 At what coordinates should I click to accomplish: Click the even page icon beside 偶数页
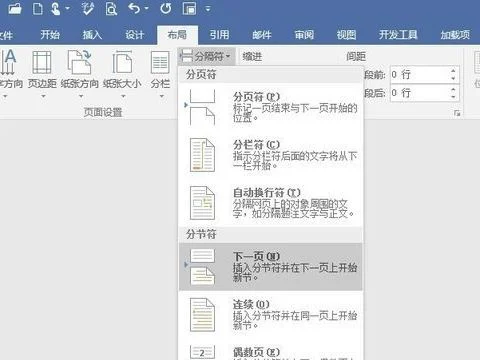pos(202,352)
